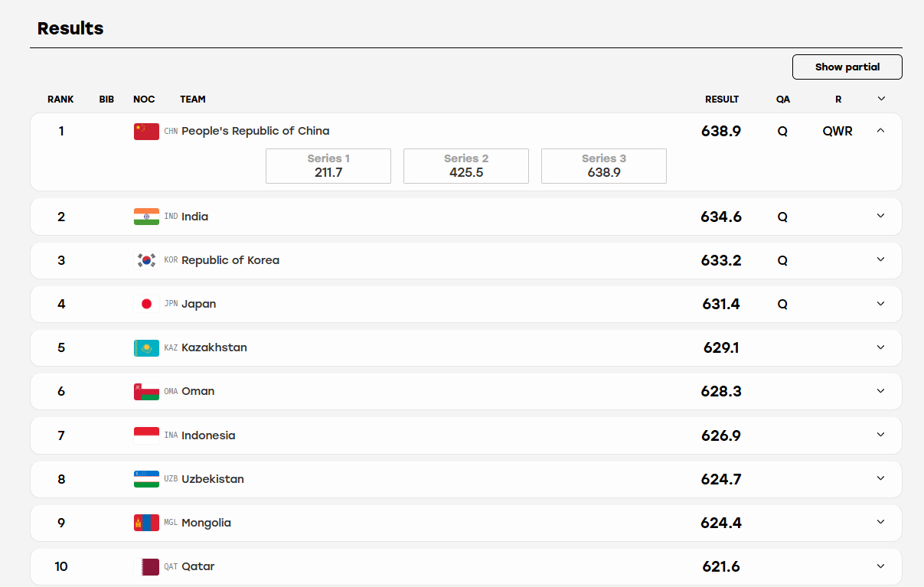Click the KAZ country code
Screen dimensions: 924x587
[171, 347]
